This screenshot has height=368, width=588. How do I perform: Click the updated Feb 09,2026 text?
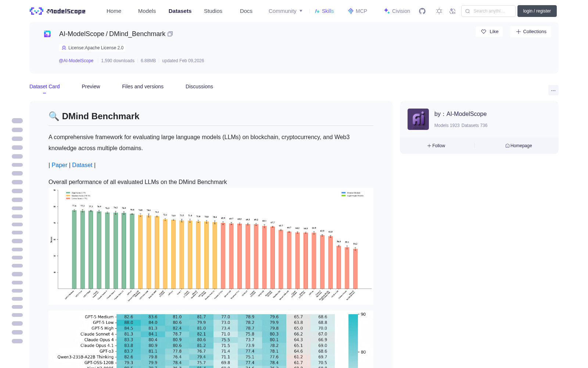tap(183, 61)
